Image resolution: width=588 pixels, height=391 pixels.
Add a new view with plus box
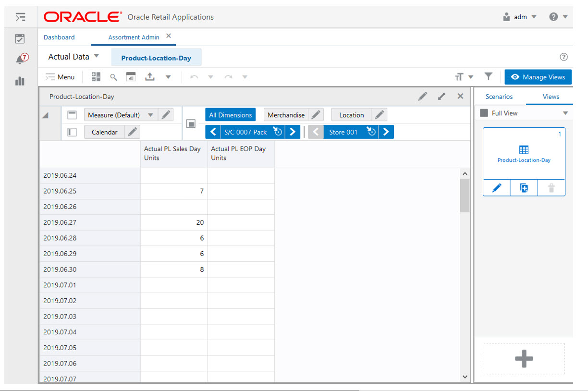tap(524, 359)
